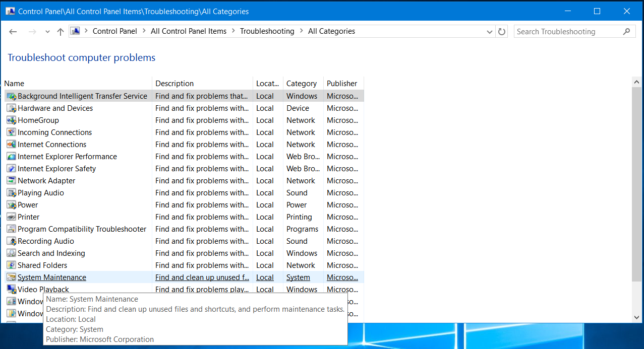Click the Playing Audio icon
This screenshot has width=644, height=349.
coord(11,193)
